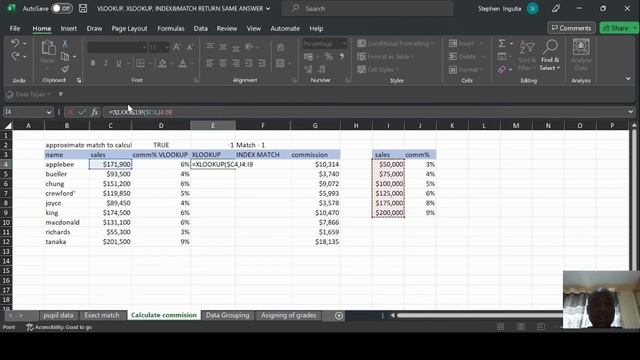
Task: Click the Share button
Action: (617, 28)
